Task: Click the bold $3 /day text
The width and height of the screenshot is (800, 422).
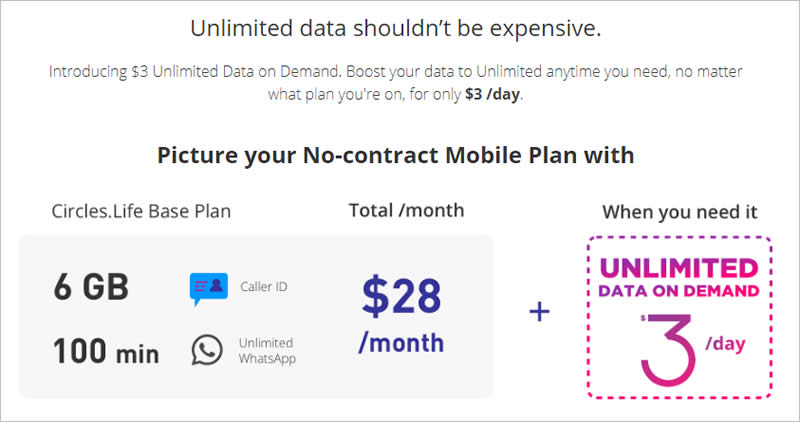Action: point(492,94)
